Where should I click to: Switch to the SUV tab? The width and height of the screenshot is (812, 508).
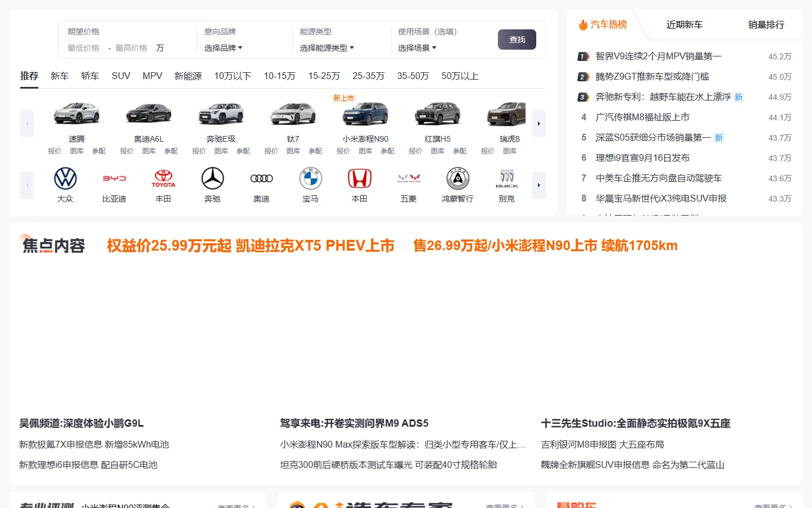point(121,76)
